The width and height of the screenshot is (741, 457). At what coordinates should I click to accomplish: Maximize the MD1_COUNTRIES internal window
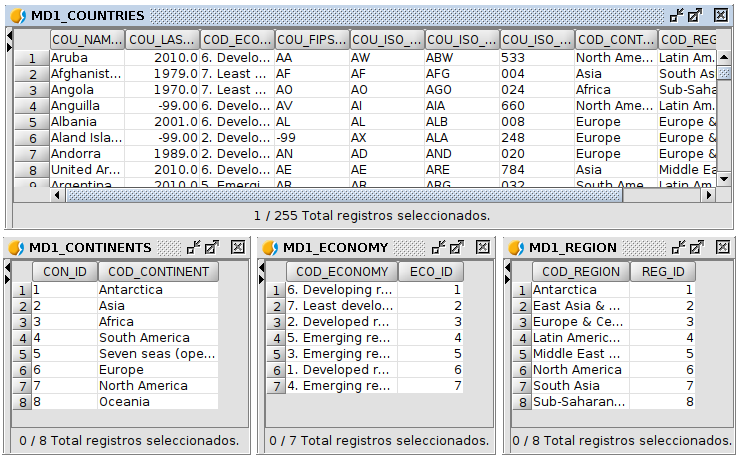click(x=695, y=16)
